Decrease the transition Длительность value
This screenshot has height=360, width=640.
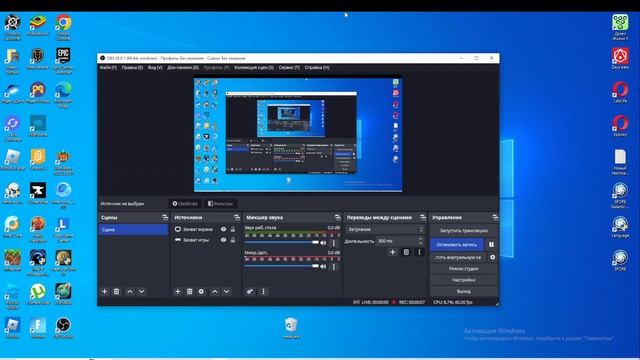[421, 243]
